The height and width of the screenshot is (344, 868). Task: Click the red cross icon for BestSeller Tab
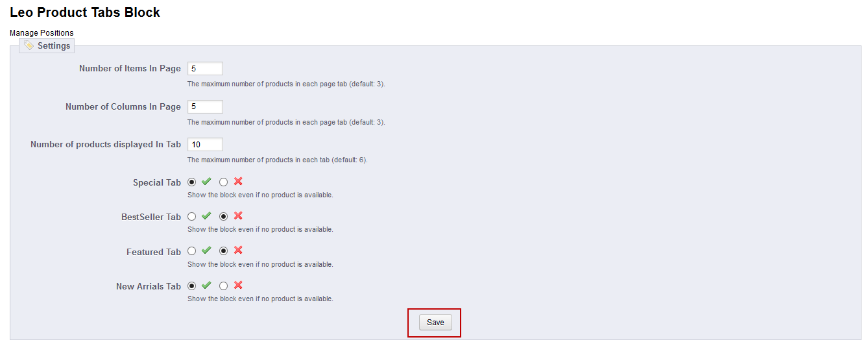(x=238, y=216)
